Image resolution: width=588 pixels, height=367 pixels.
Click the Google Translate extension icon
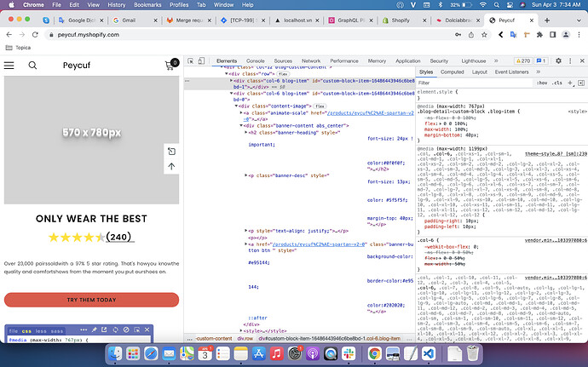coord(513,35)
